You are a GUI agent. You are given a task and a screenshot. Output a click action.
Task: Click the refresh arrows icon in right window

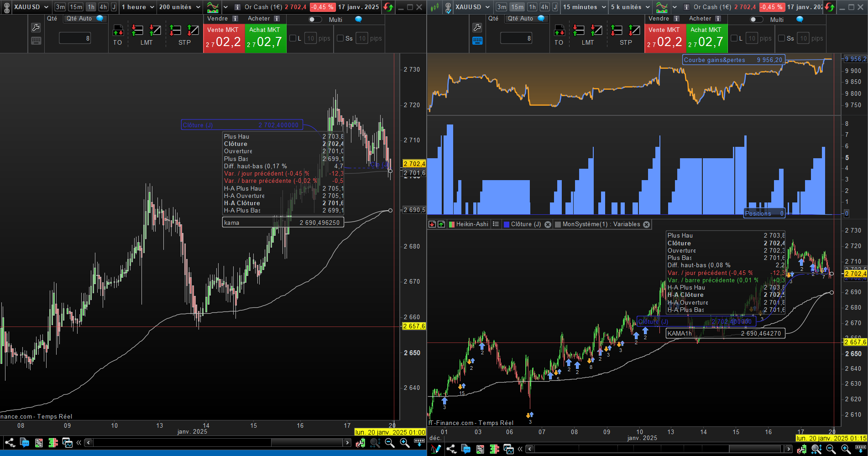pos(830,7)
